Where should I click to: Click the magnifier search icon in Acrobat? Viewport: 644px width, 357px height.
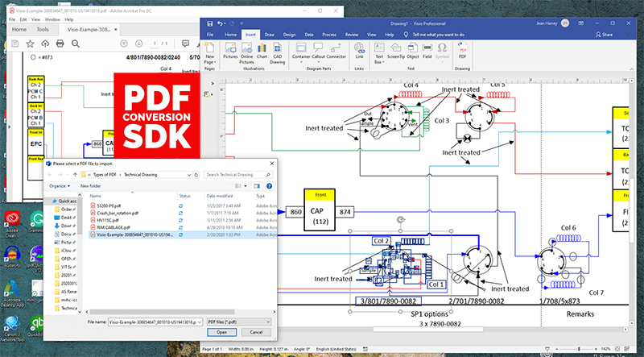(75, 44)
